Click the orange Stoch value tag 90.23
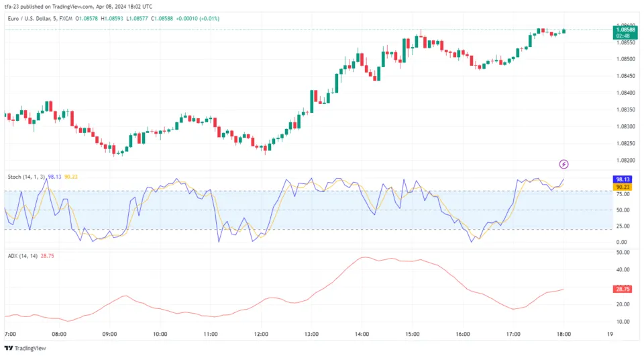 (623, 187)
